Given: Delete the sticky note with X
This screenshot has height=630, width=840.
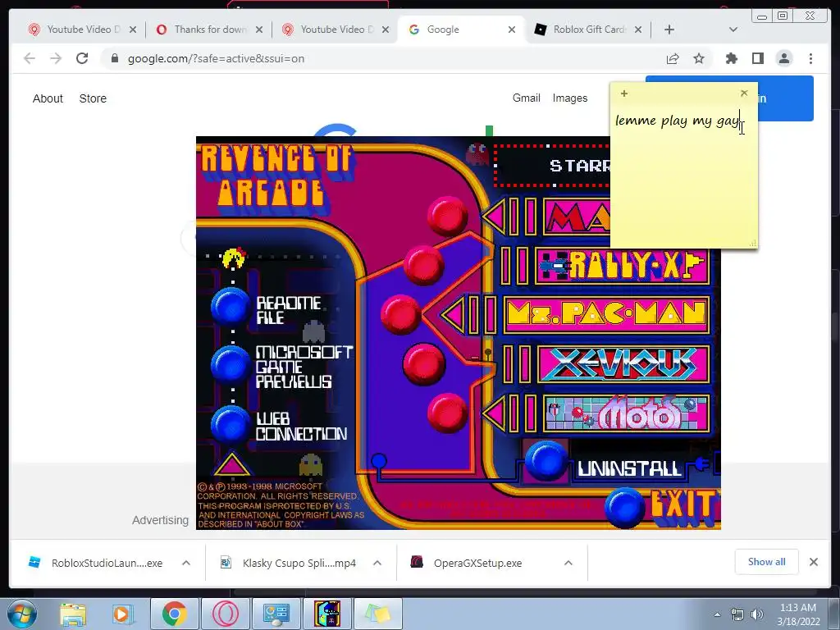Looking at the screenshot, I should point(744,94).
